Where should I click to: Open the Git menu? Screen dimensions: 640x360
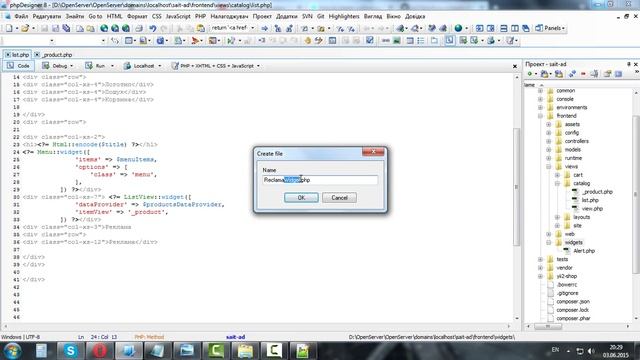(x=320, y=16)
